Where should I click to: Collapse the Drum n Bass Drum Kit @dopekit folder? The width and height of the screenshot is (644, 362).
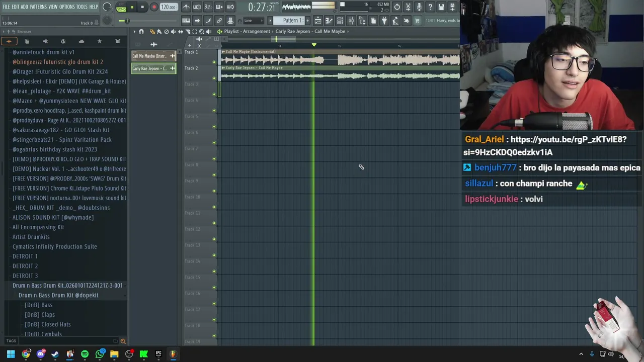[x=58, y=295]
